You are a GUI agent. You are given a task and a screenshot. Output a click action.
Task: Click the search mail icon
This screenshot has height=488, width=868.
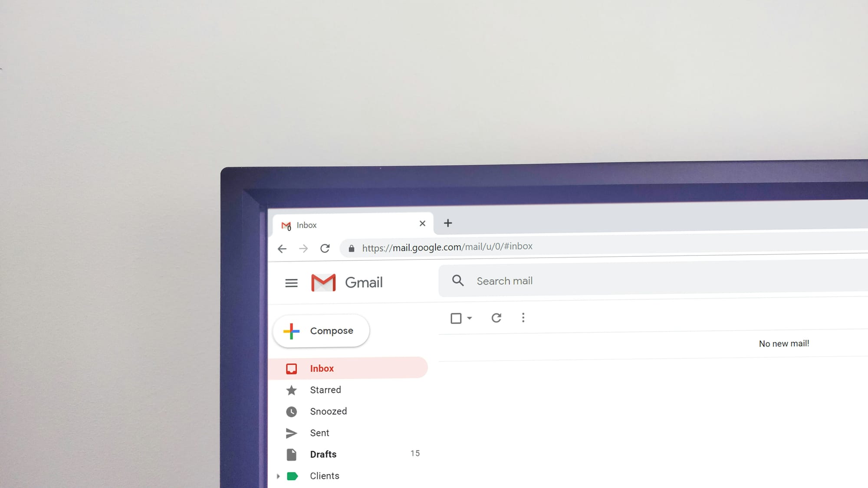tap(457, 281)
